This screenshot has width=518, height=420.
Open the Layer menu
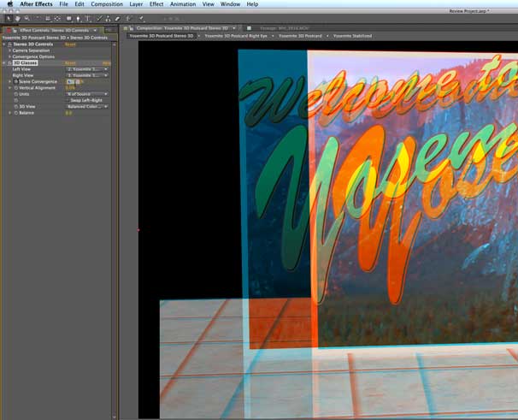pyautogui.click(x=136, y=4)
